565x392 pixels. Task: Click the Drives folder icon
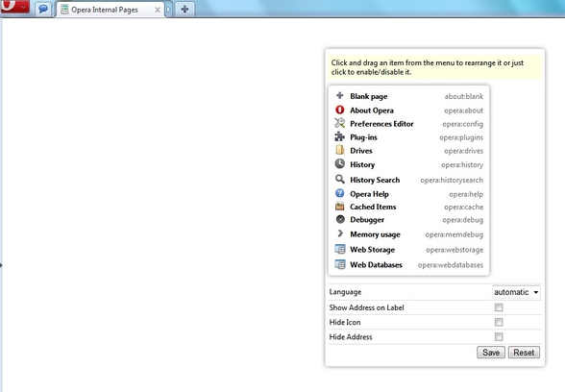pyautogui.click(x=339, y=150)
